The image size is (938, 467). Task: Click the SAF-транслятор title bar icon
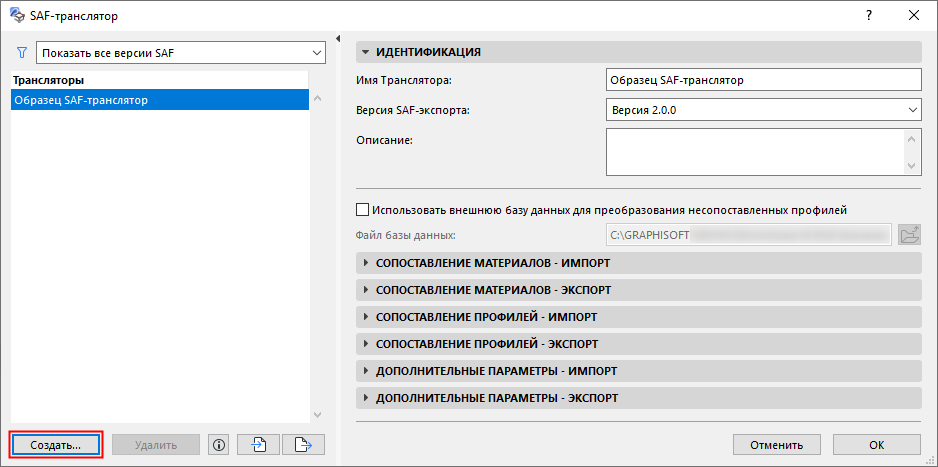[16, 15]
